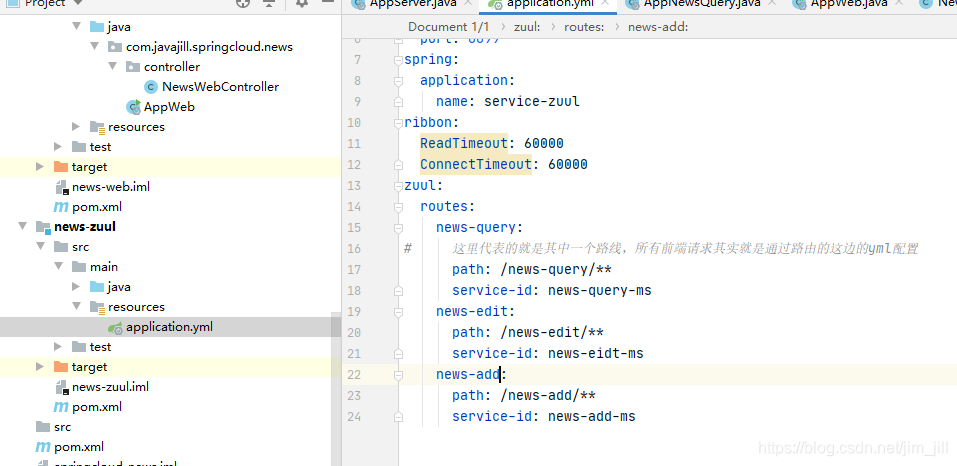Open the Project view dropdown arrow
This screenshot has height=466, width=957.
pyautogui.click(x=77, y=3)
